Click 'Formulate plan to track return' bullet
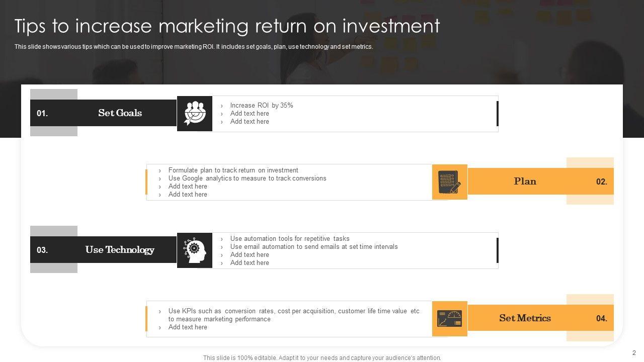This screenshot has height=362, width=644. point(233,170)
